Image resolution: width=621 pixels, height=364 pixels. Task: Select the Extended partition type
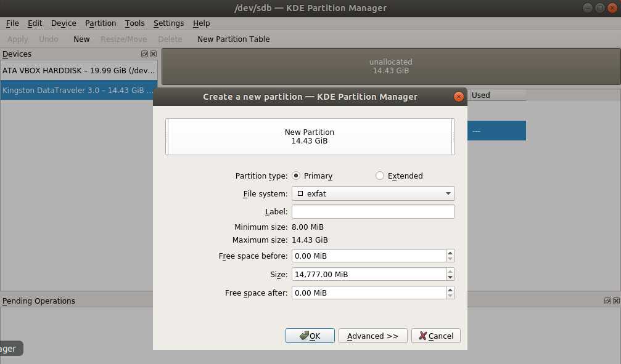coord(380,176)
